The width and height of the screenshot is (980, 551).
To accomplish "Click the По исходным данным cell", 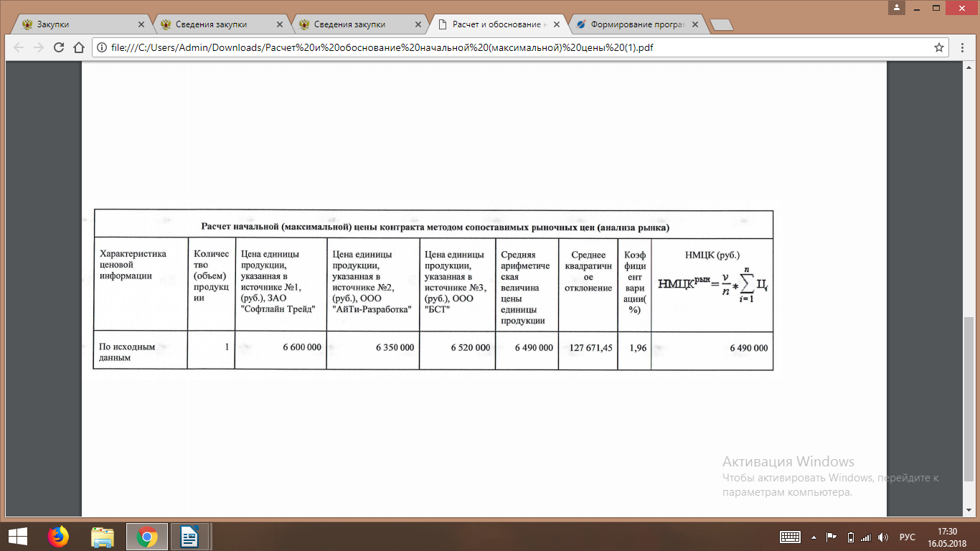I will (140, 350).
